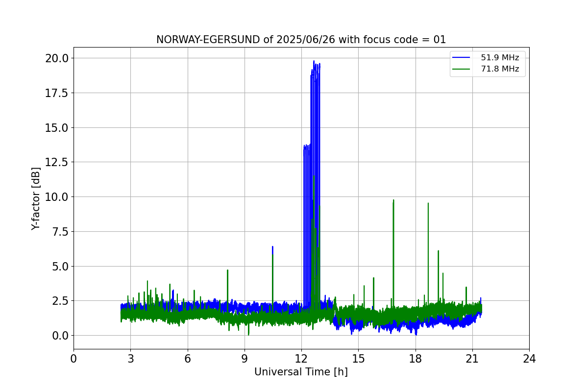Image resolution: width=588 pixels, height=392 pixels.
Task: Click the 12 x-axis tick label
Action: coord(301,359)
